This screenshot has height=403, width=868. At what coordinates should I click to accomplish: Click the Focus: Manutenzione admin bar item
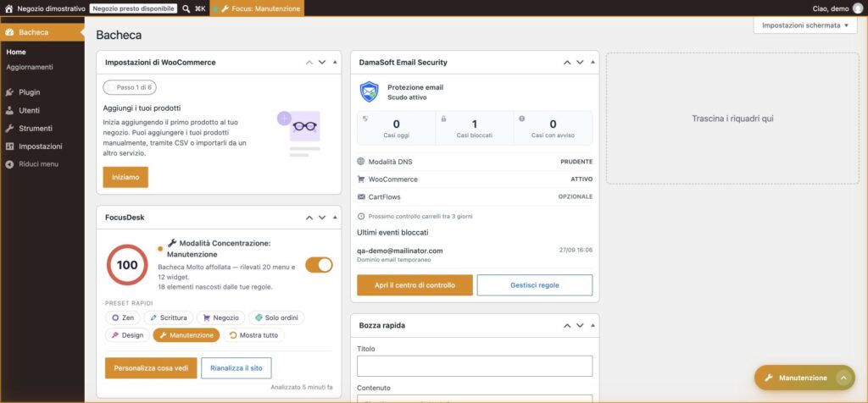pyautogui.click(x=257, y=8)
